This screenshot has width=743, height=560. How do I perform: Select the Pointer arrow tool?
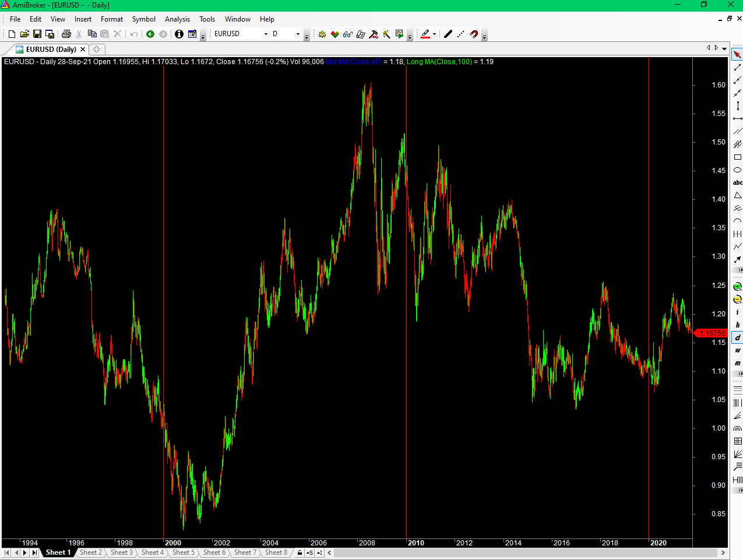pos(737,54)
